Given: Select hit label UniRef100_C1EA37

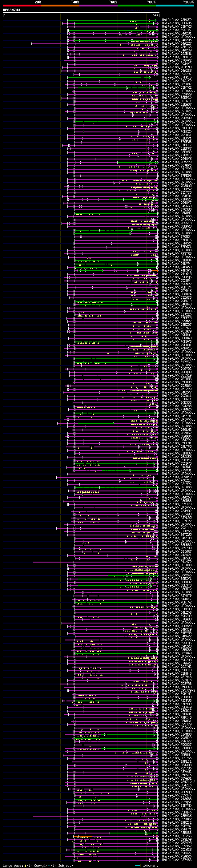Looking at the screenshot, I should 176,104.
